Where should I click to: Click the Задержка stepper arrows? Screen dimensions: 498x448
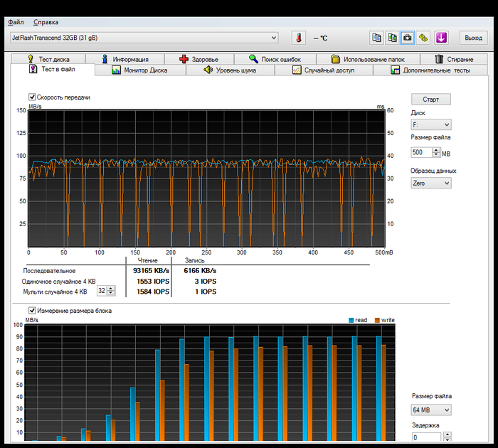pyautogui.click(x=447, y=437)
